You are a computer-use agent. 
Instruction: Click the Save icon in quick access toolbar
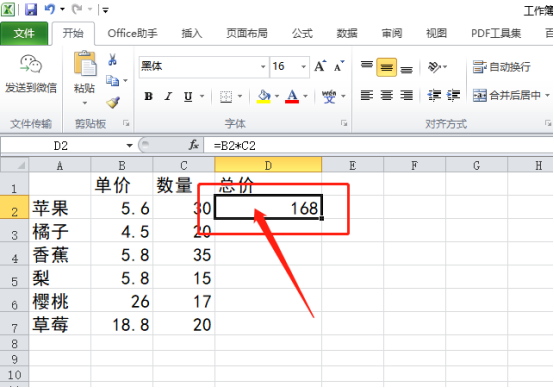31,10
